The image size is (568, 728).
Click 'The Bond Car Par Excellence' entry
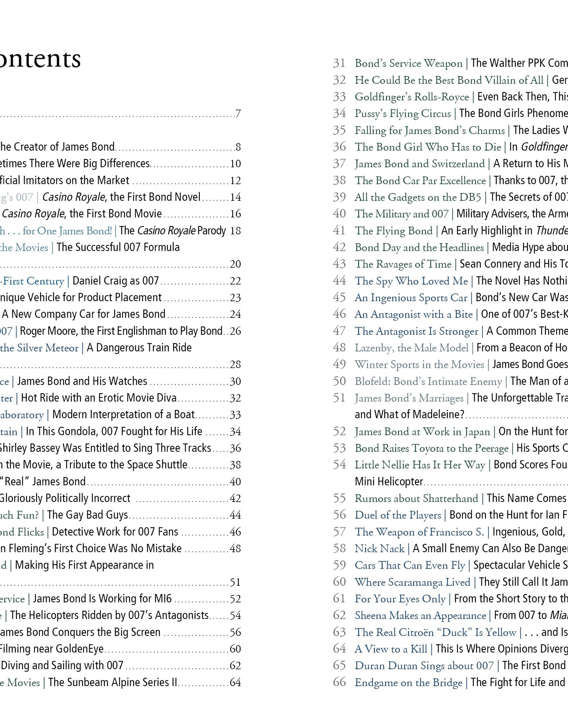tap(420, 181)
